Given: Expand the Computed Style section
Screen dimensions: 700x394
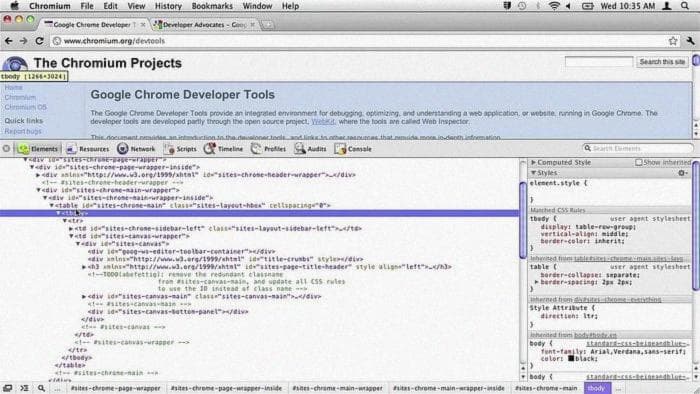Looking at the screenshot, I should point(533,162).
